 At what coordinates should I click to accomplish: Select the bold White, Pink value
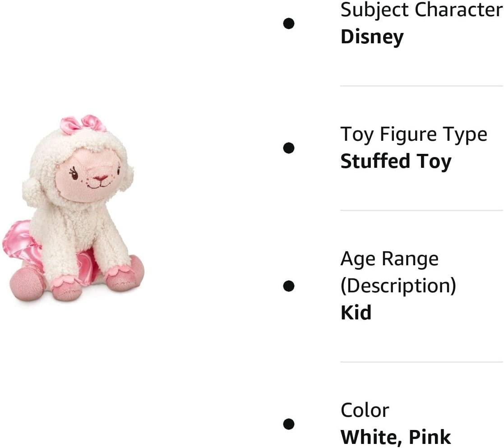[x=395, y=437]
